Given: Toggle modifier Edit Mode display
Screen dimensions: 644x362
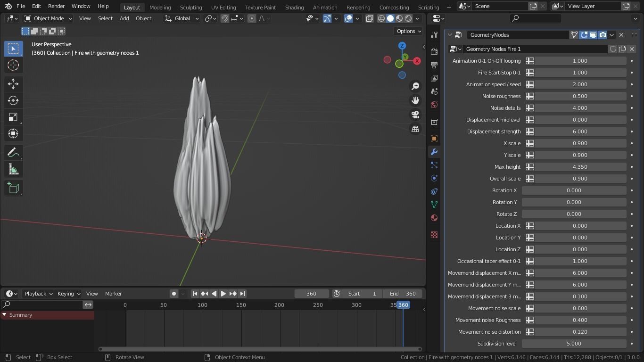Looking at the screenshot, I should (x=584, y=35).
